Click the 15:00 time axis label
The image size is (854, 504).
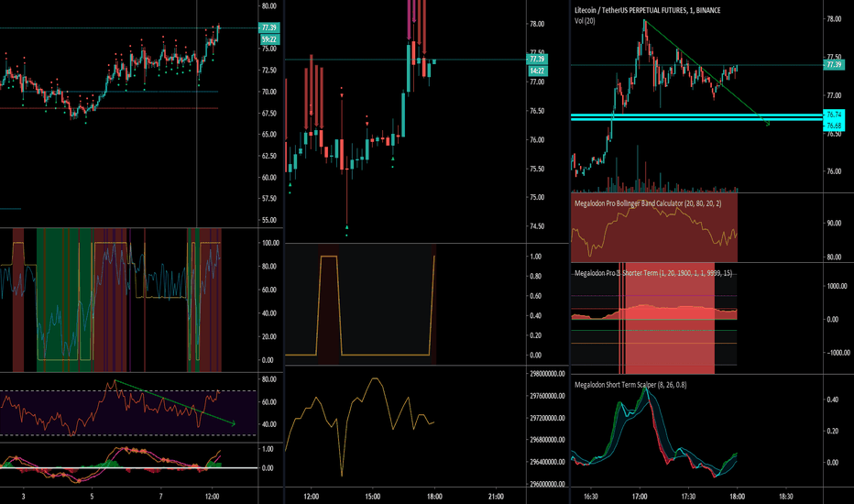373,497
